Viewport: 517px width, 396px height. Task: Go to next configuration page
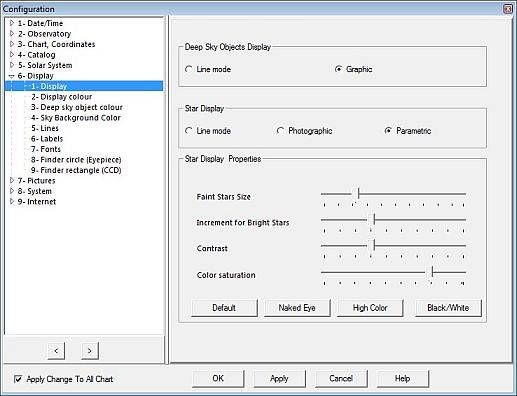(90, 351)
